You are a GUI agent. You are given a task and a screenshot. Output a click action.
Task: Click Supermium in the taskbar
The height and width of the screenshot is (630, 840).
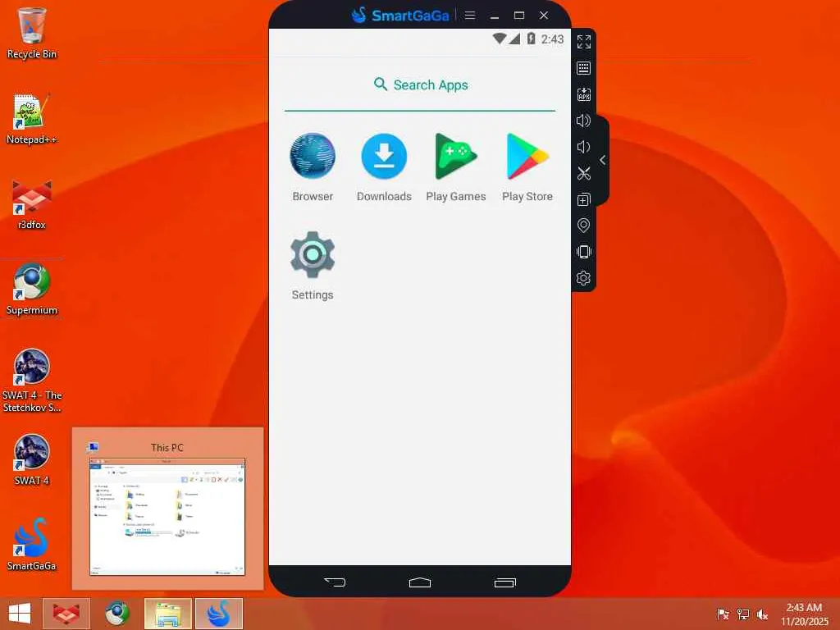coord(116,614)
